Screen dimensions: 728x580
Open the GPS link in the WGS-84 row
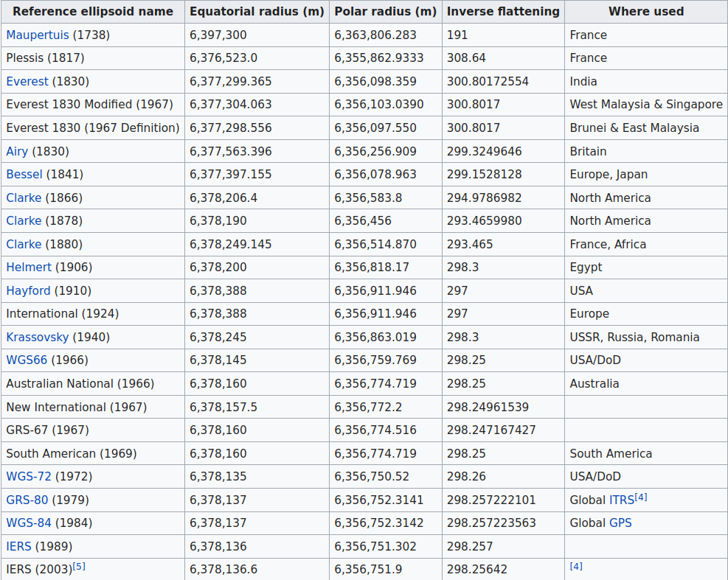620,523
